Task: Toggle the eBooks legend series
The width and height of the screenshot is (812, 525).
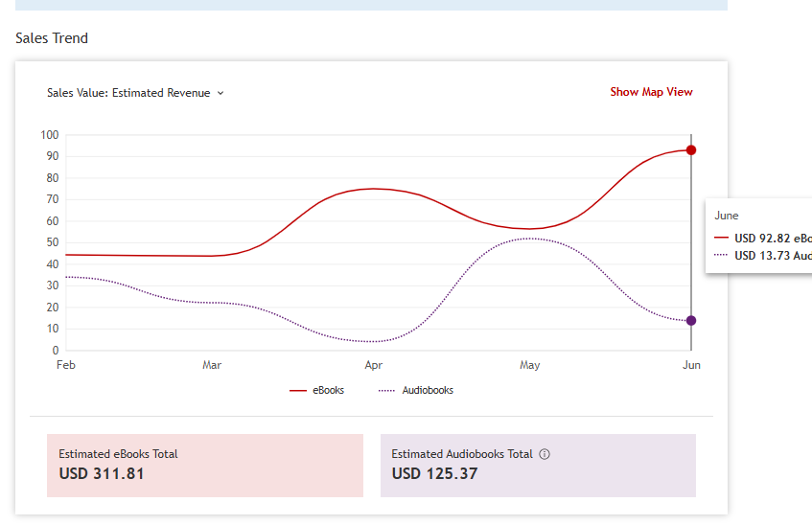Action: pos(316,390)
